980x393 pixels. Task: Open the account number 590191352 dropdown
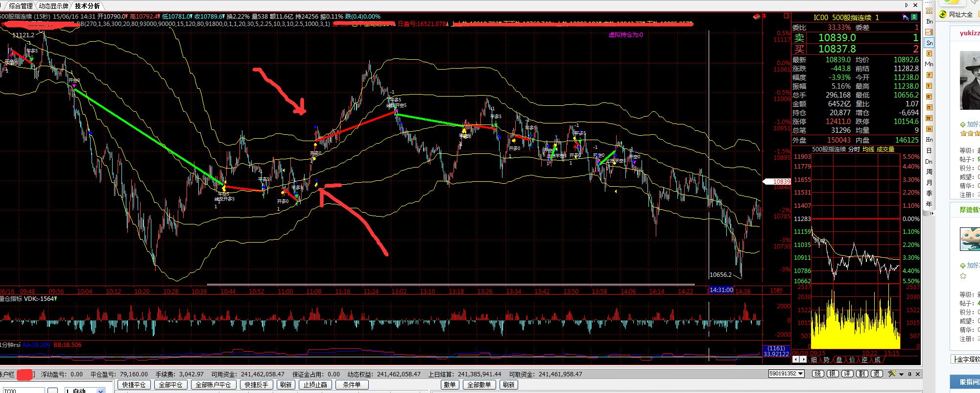pos(787,373)
